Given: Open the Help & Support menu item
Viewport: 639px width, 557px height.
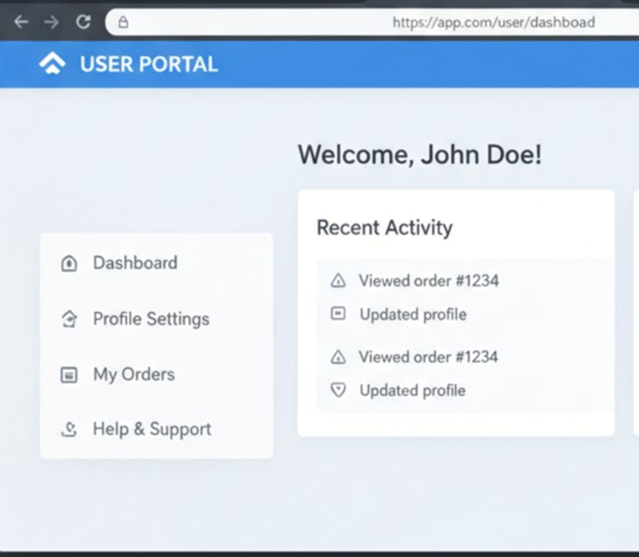Looking at the screenshot, I should click(x=152, y=429).
